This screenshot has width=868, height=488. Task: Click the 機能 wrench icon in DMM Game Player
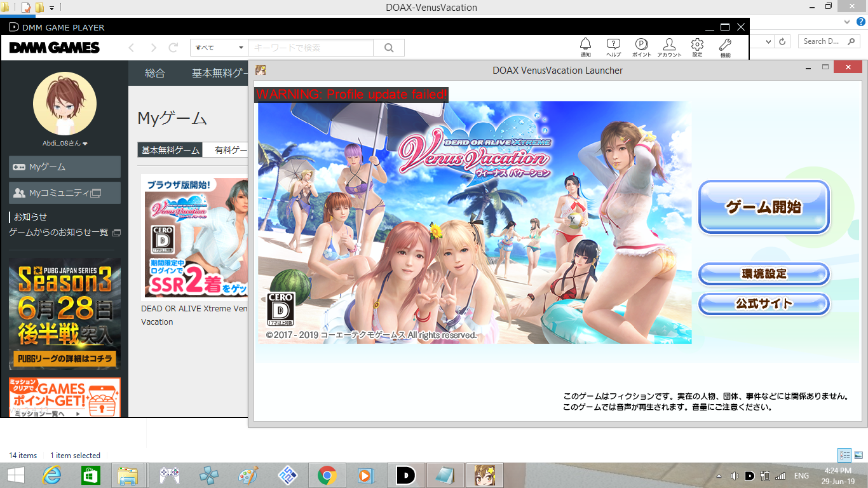[x=725, y=47]
